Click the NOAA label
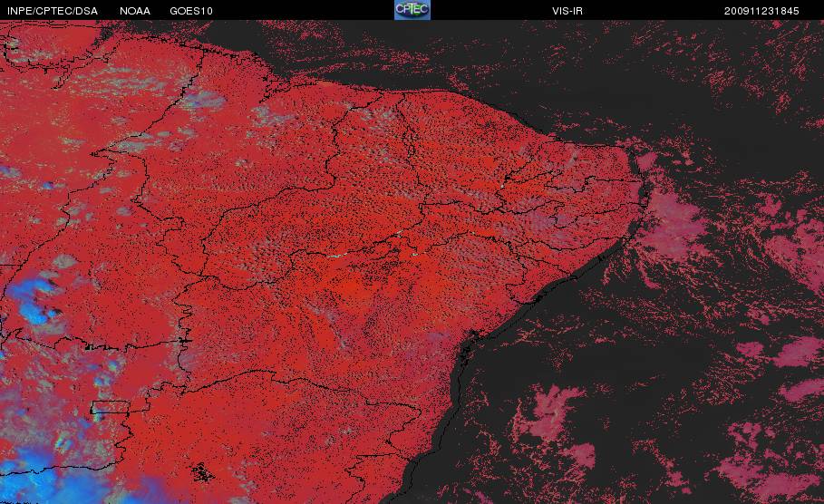Screen dimensions: 824x504 [x=135, y=11]
